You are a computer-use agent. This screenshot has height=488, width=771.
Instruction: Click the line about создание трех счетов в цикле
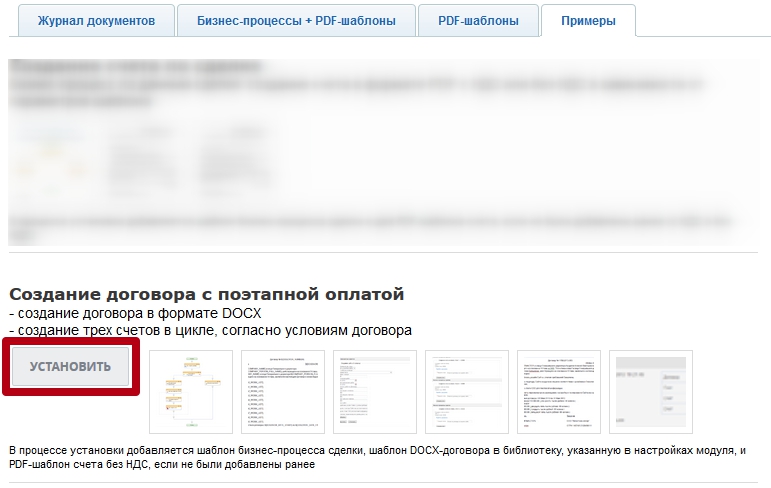coord(211,330)
